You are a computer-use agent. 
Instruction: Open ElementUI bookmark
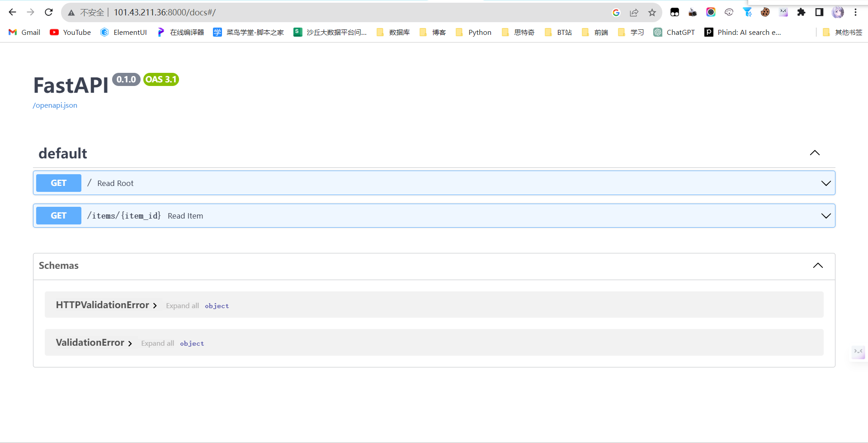tap(123, 32)
